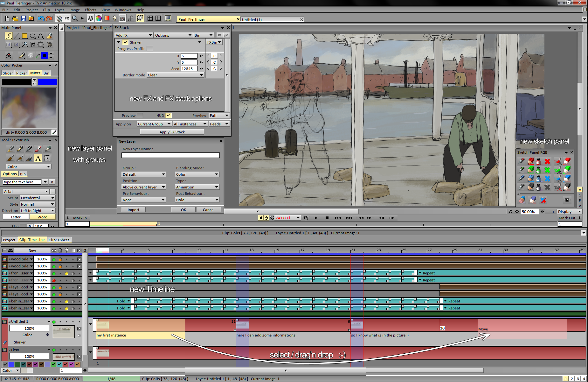Select the oil tube paint tool
The width and height of the screenshot is (588, 382).
(38, 149)
